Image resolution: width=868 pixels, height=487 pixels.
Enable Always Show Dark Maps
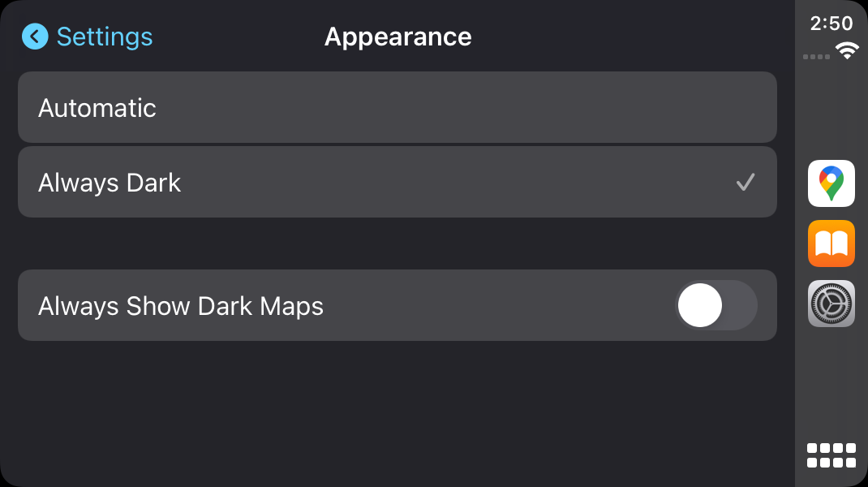click(x=716, y=305)
